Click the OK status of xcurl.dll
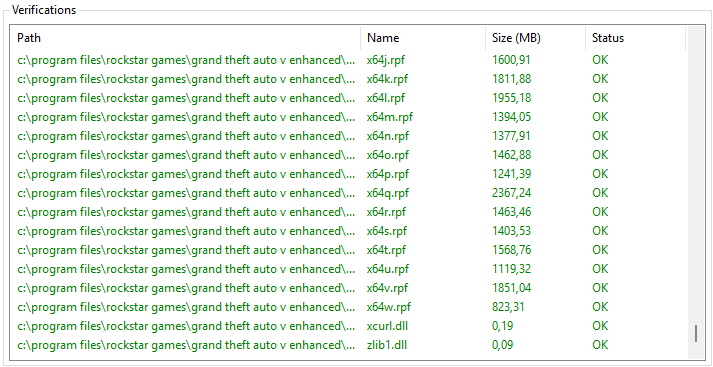 (x=600, y=326)
